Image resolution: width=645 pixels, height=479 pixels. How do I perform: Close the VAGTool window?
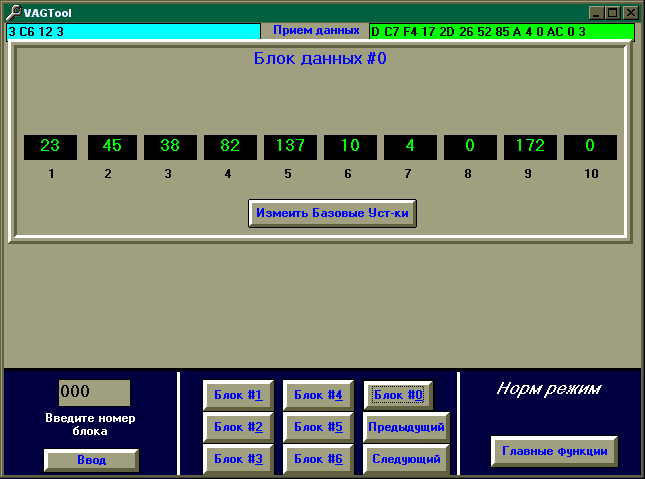point(631,13)
